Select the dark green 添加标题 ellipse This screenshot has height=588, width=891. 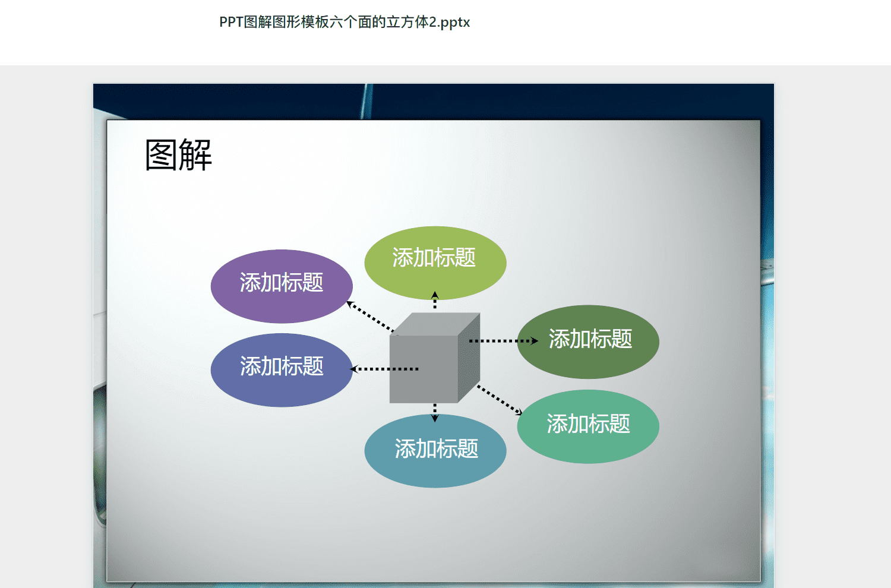point(588,342)
